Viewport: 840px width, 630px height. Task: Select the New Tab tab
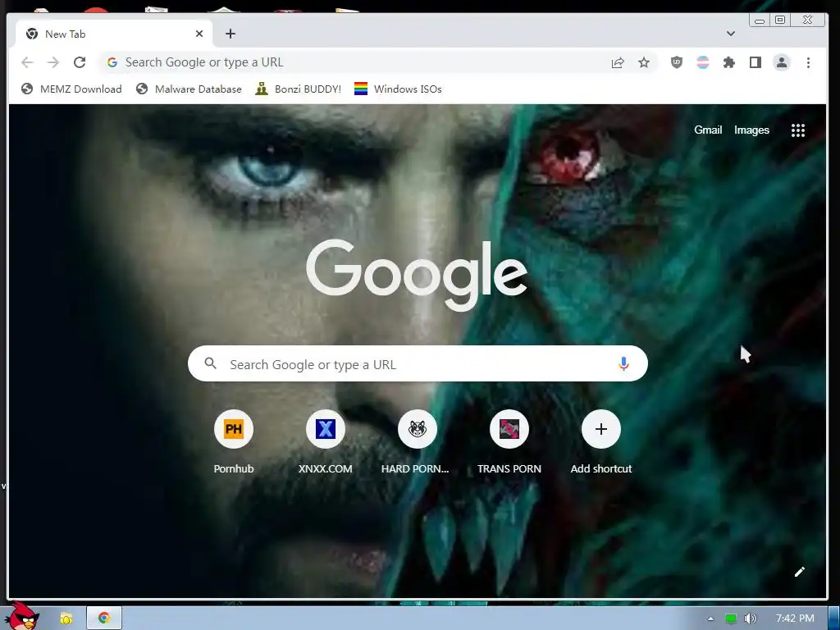tap(114, 34)
